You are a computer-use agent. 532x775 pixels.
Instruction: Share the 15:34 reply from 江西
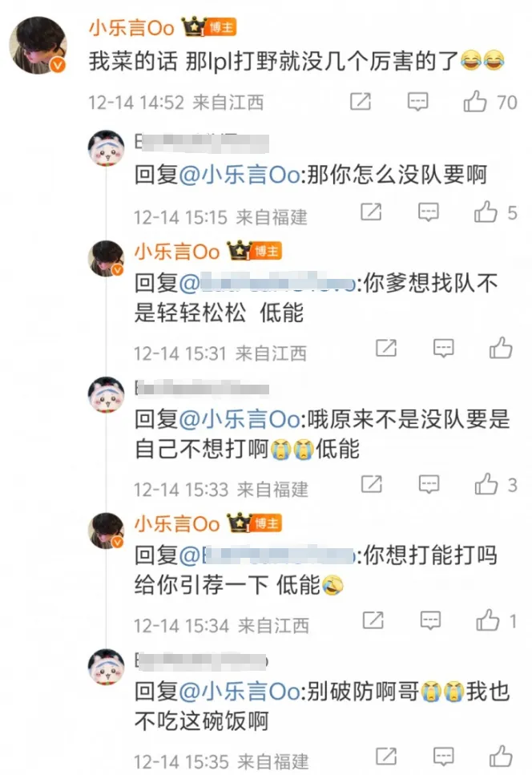click(x=373, y=620)
